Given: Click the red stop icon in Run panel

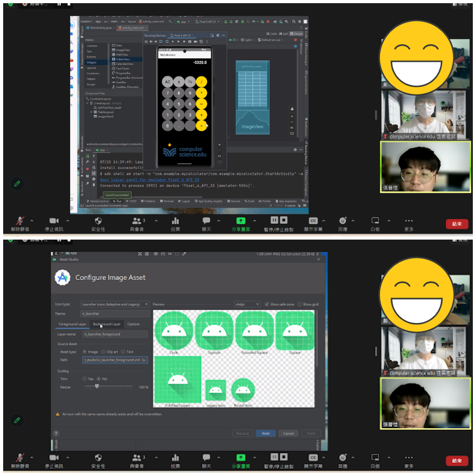Looking at the screenshot, I should click(x=88, y=169).
